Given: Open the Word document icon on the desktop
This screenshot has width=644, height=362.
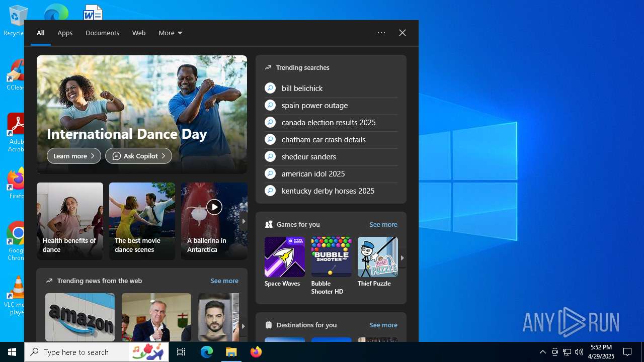Looking at the screenshot, I should [93, 13].
